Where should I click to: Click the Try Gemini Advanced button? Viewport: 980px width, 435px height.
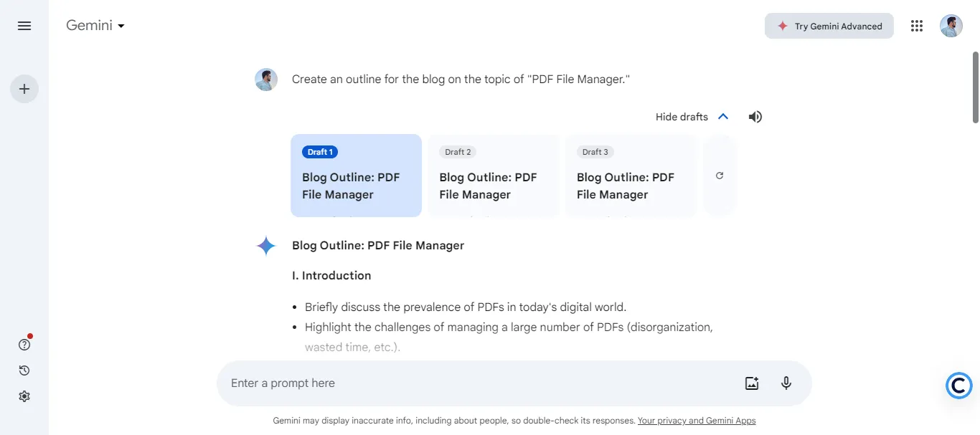click(x=829, y=26)
